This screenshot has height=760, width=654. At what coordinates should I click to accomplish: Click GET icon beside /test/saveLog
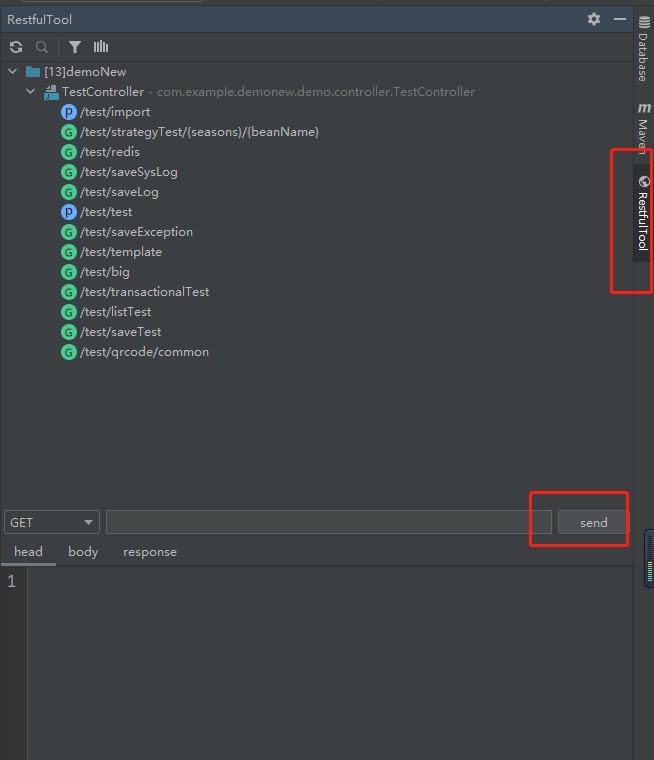69,192
